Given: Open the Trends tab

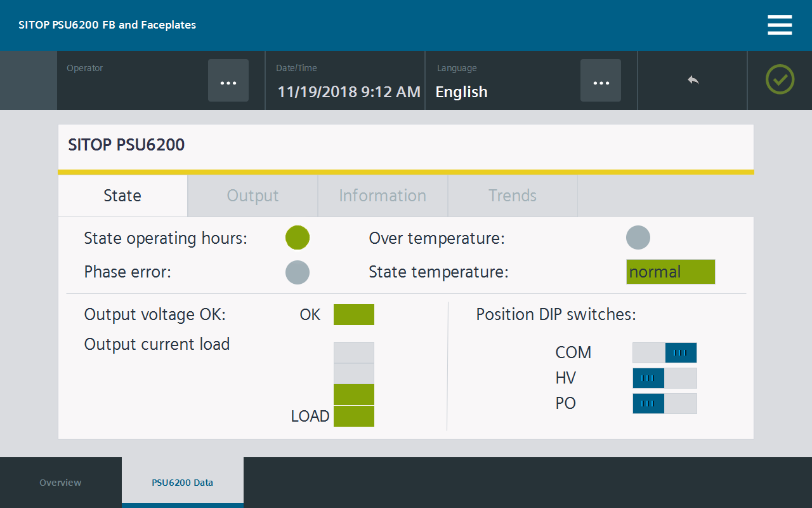Looking at the screenshot, I should [x=513, y=196].
